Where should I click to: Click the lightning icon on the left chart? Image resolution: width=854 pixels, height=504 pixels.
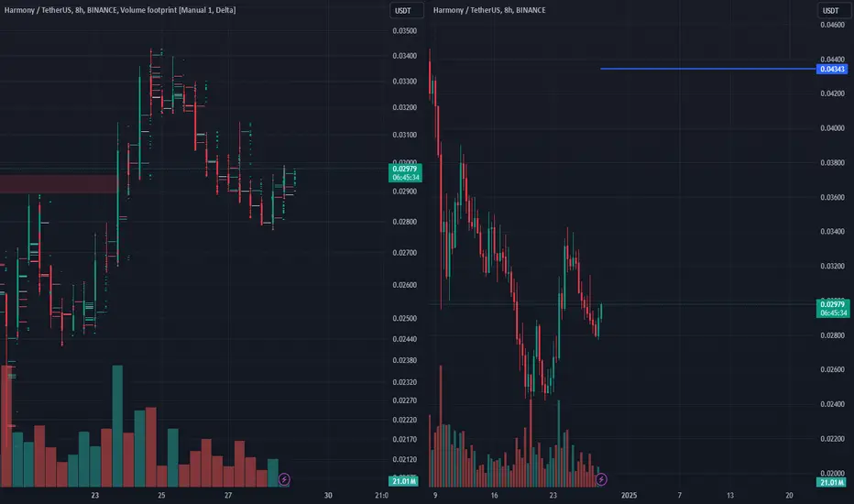point(284,478)
